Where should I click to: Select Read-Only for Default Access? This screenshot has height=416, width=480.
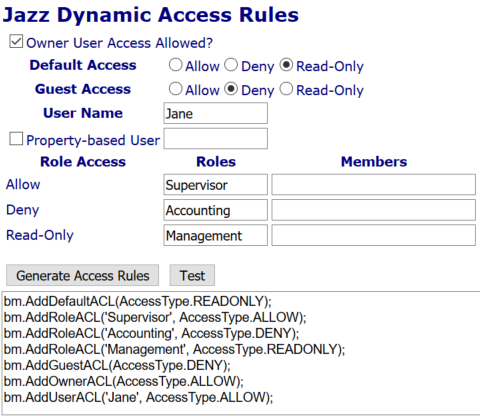(286, 65)
